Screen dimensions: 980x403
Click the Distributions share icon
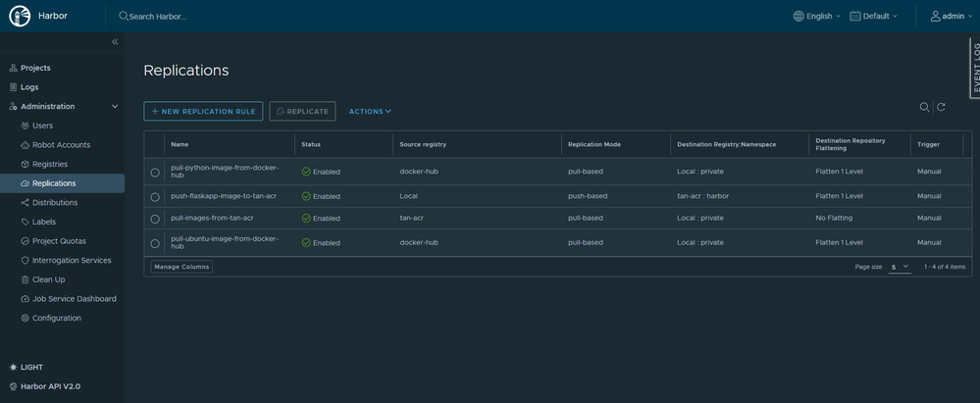25,203
